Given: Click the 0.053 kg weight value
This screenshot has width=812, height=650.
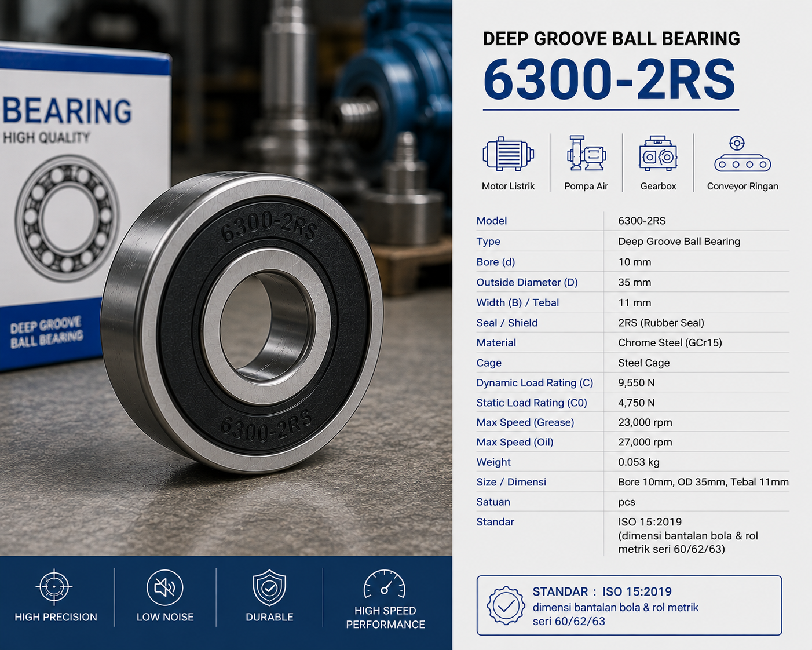Looking at the screenshot, I should point(638,462).
